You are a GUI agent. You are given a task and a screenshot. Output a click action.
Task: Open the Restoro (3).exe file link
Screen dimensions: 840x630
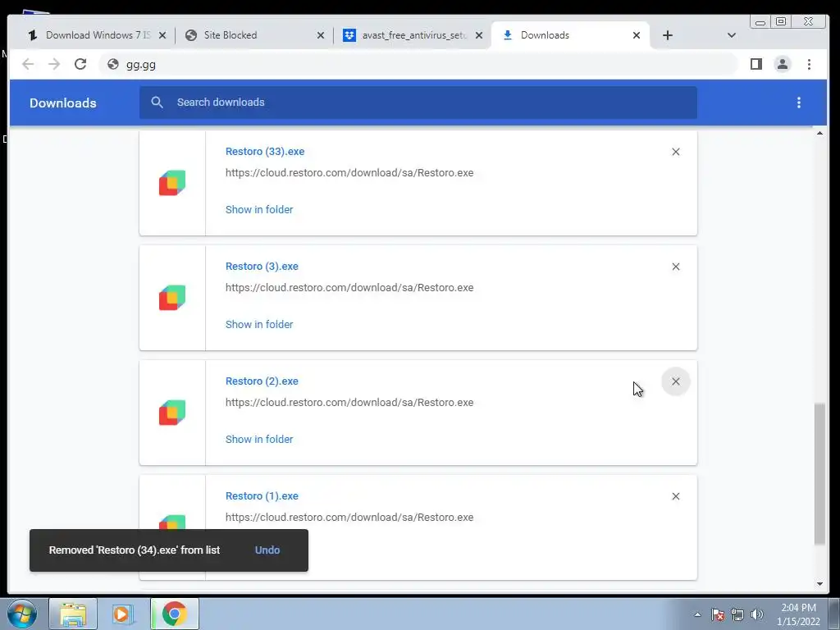pos(262,267)
